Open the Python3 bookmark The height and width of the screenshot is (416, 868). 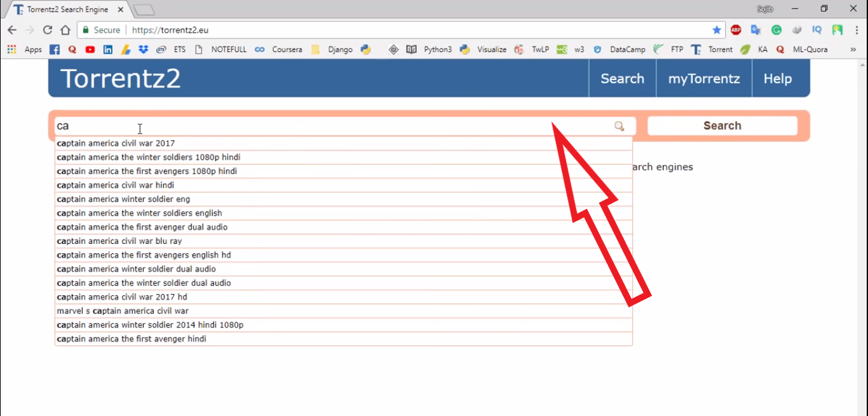point(438,50)
